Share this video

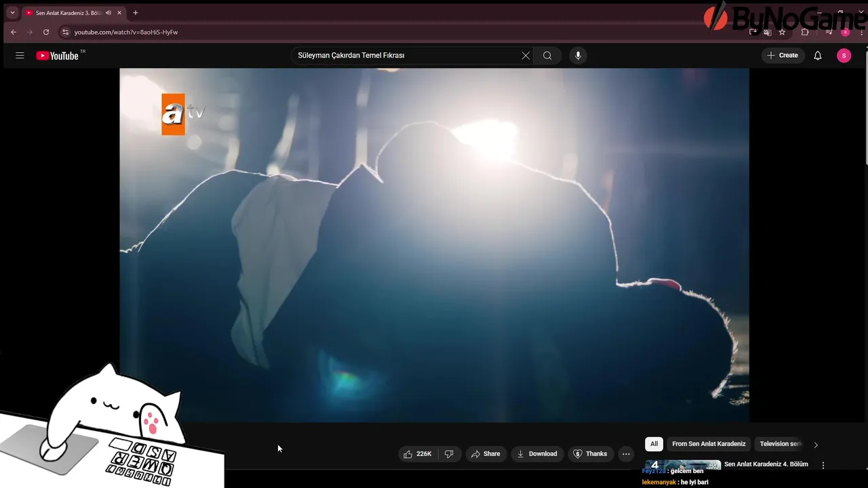[x=486, y=454]
